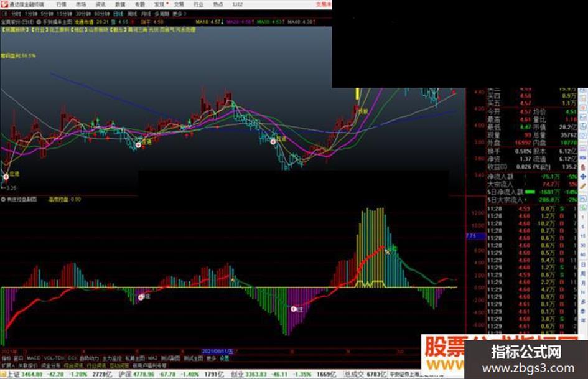Click the 总成交 6703亿 status entry
The height and width of the screenshot is (379, 588).
365,374
